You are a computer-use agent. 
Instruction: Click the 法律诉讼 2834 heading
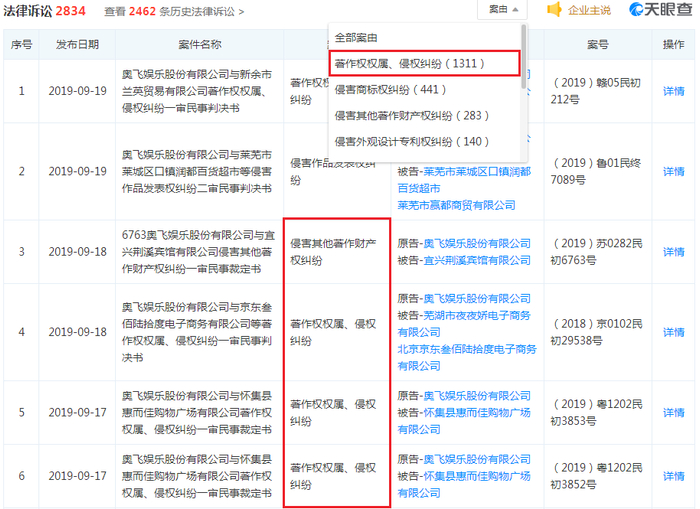pyautogui.click(x=44, y=11)
